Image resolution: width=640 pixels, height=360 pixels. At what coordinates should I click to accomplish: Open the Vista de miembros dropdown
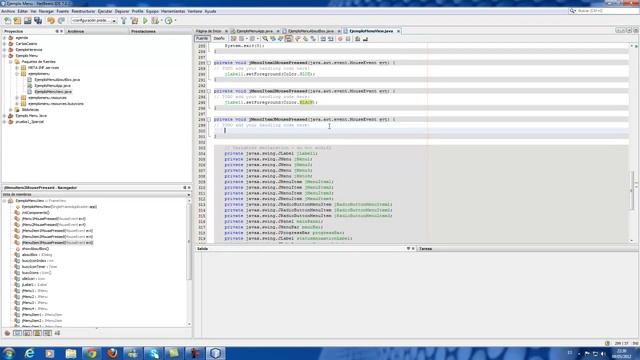(97, 195)
